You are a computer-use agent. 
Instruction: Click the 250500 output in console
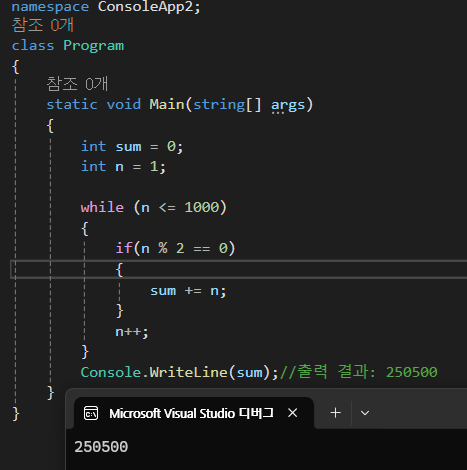point(101,447)
